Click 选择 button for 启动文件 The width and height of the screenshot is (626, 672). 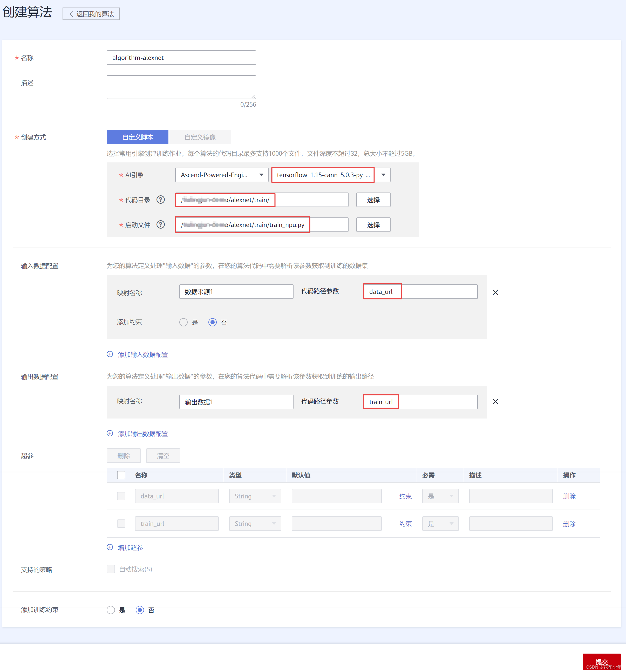(373, 225)
